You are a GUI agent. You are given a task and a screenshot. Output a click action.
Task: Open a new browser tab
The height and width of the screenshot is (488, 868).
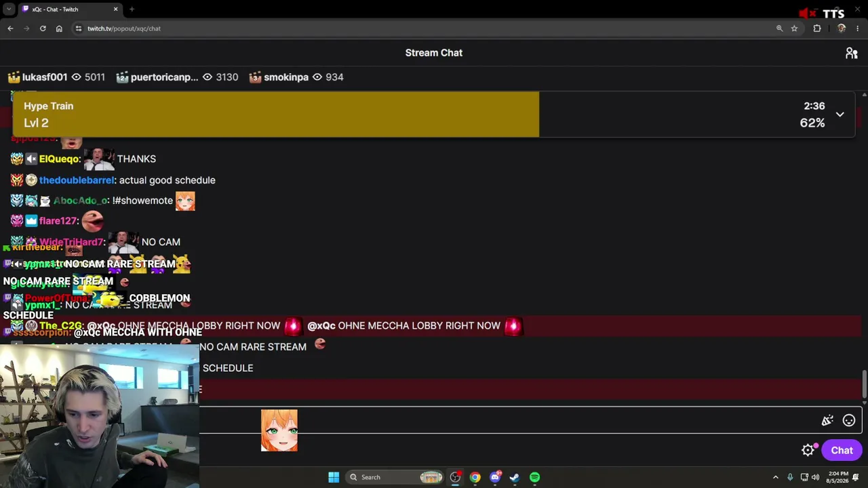tap(132, 9)
